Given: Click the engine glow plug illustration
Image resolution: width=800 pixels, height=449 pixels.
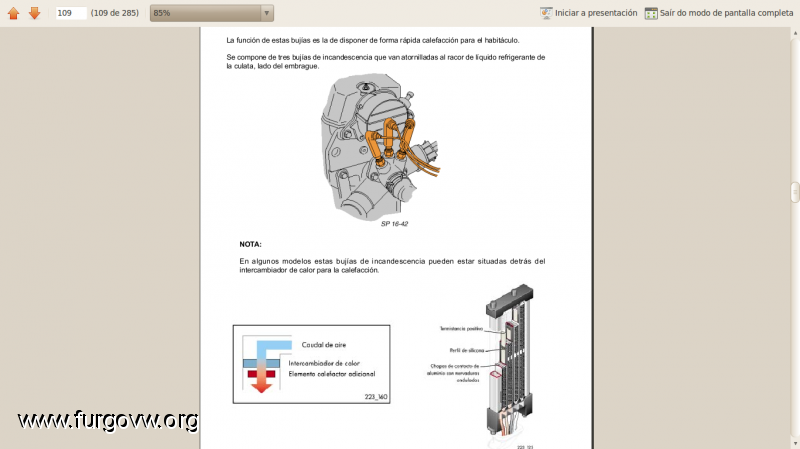Looking at the screenshot, I should click(x=380, y=147).
